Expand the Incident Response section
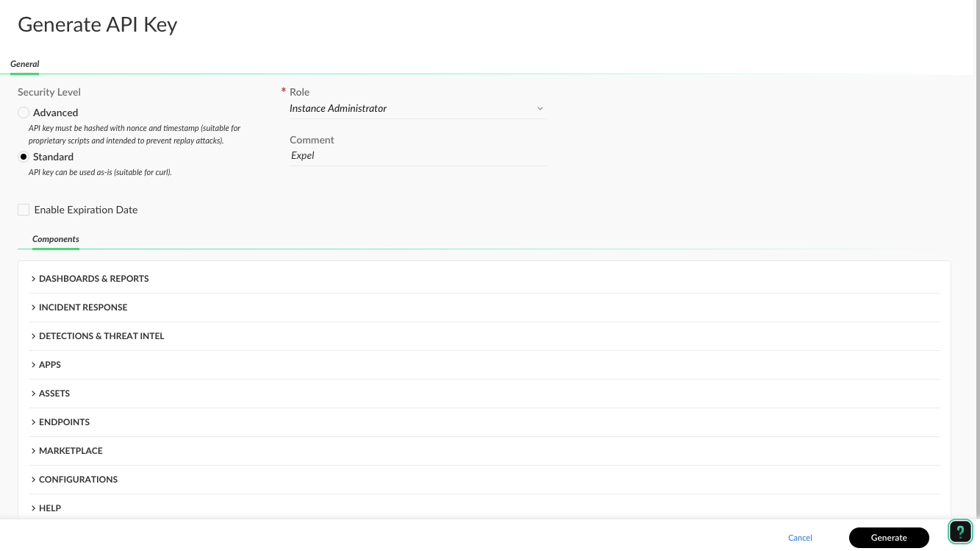 [485, 308]
